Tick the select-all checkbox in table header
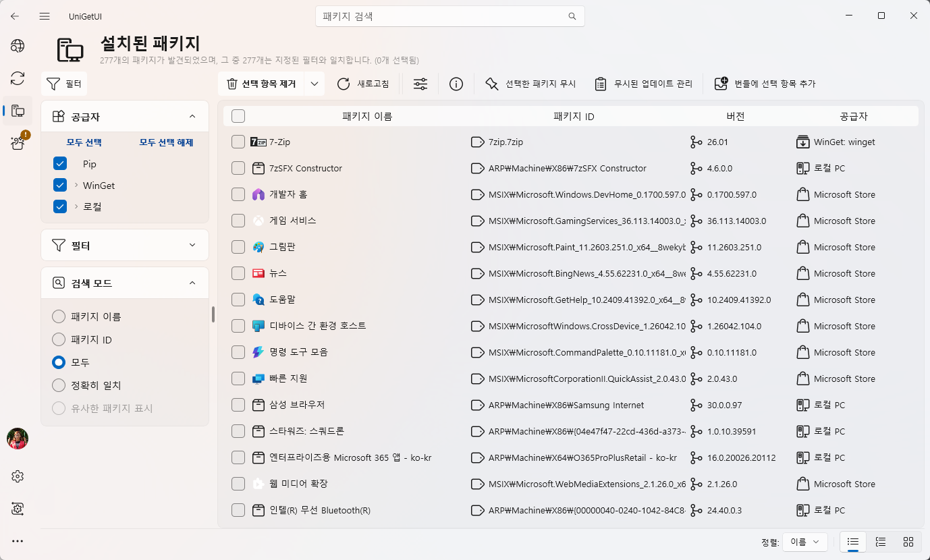Viewport: 930px width, 560px height. [238, 116]
